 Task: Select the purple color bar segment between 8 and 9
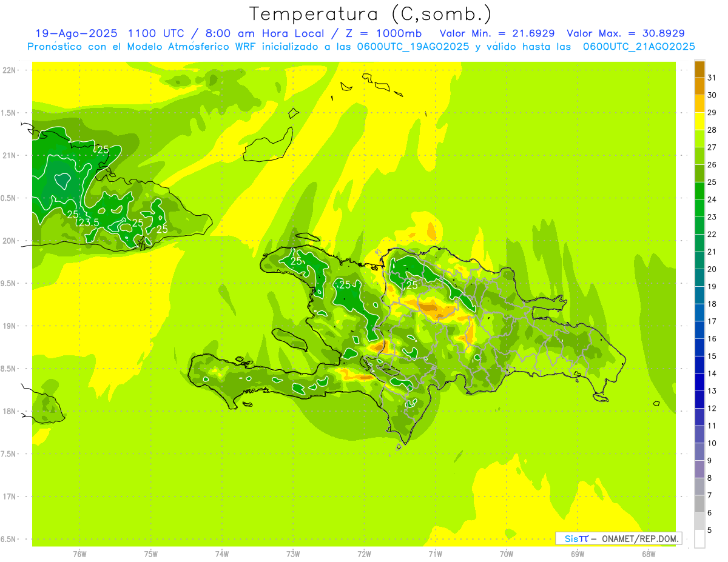pos(699,469)
